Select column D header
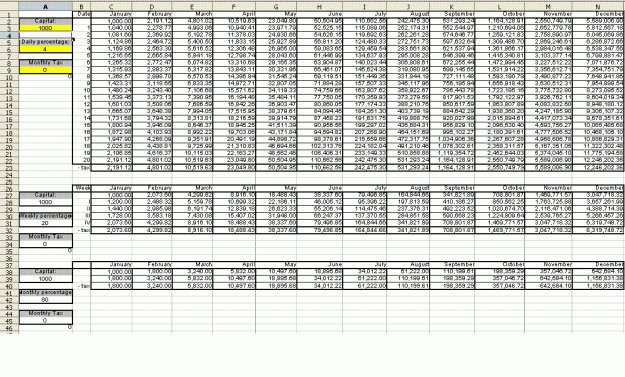This screenshot has width=625, height=377. tap(152, 7)
